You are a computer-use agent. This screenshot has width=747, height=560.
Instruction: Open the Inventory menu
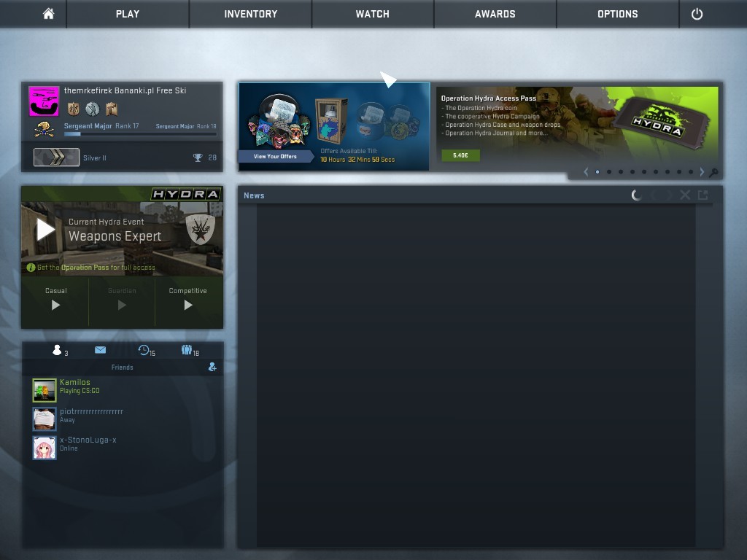tap(251, 14)
